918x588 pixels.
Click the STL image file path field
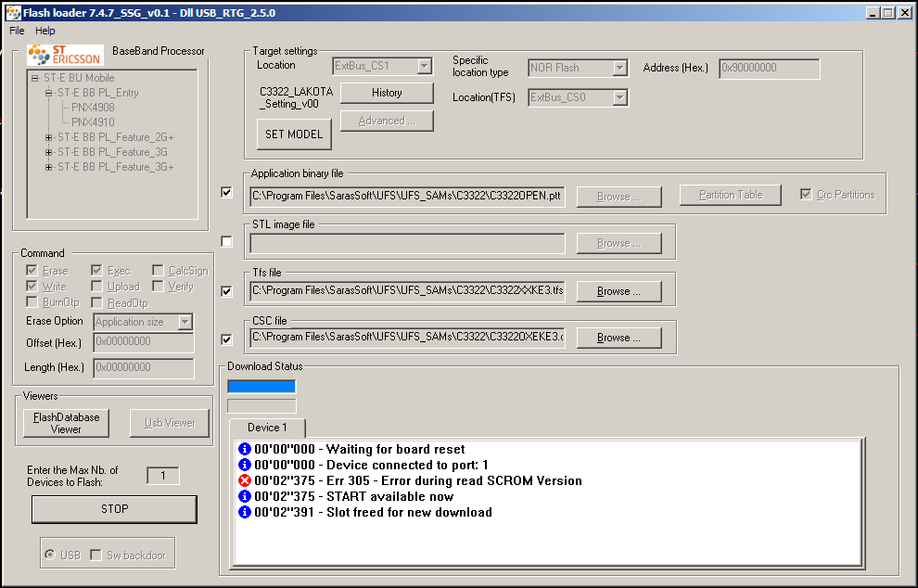pyautogui.click(x=407, y=243)
